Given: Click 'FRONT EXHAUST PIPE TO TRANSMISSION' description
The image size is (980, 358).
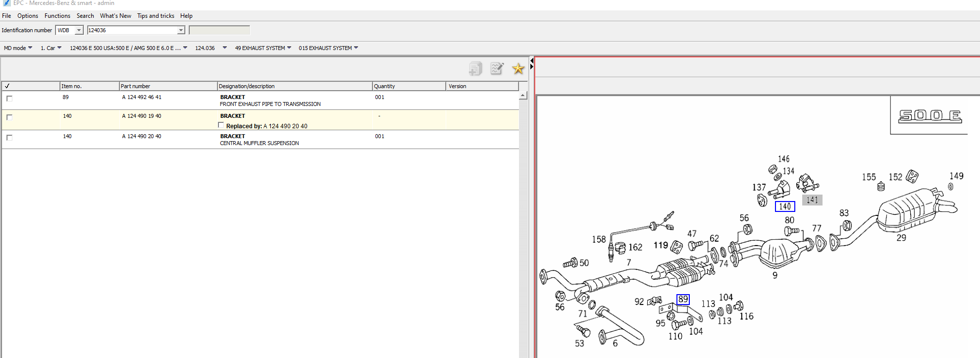Looking at the screenshot, I should 270,104.
